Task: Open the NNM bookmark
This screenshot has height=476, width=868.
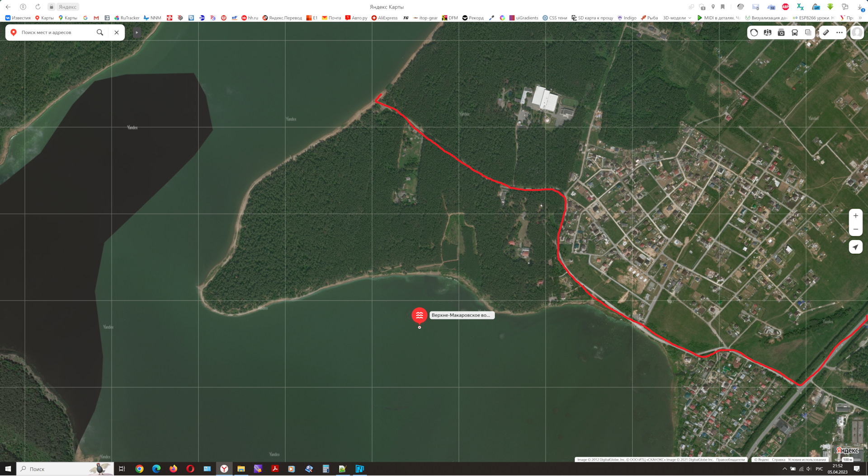Action: tap(152, 18)
